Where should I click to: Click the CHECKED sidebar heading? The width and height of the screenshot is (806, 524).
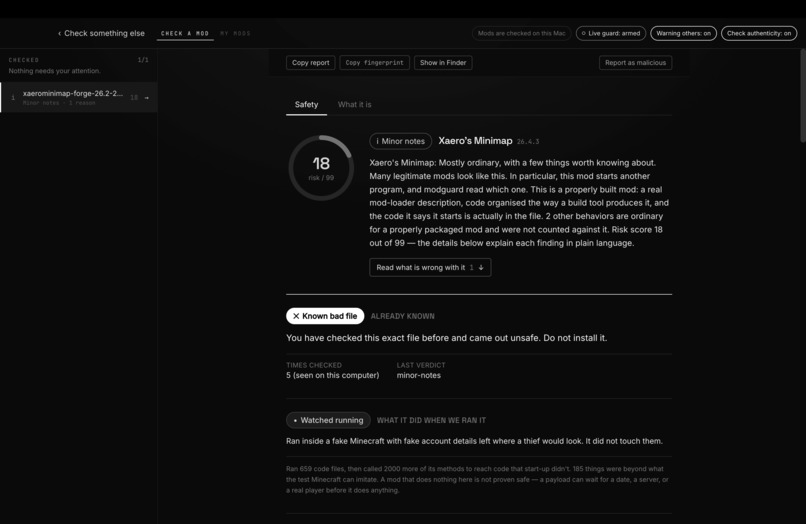click(24, 60)
